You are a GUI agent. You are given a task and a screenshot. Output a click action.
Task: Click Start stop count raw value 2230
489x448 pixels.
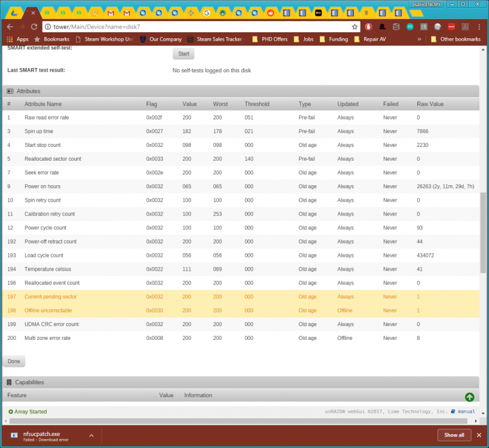coord(423,145)
